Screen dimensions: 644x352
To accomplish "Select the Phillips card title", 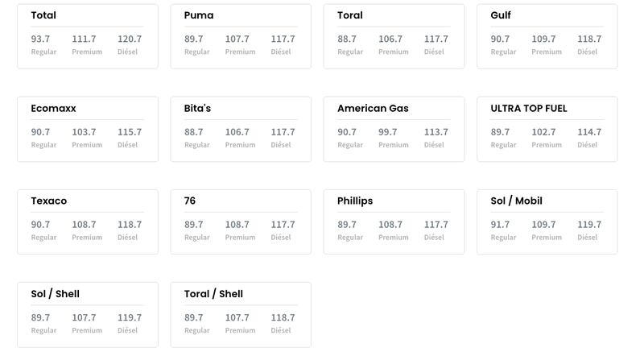I will [x=355, y=201].
